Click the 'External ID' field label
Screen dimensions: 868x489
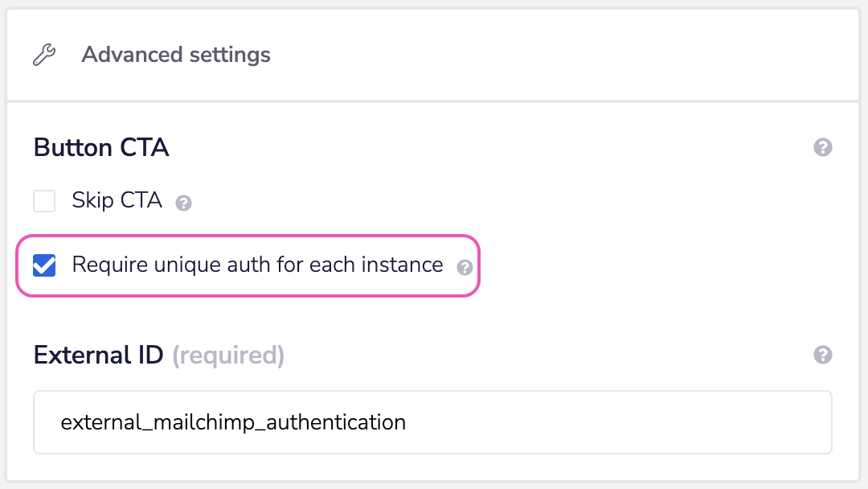98,355
